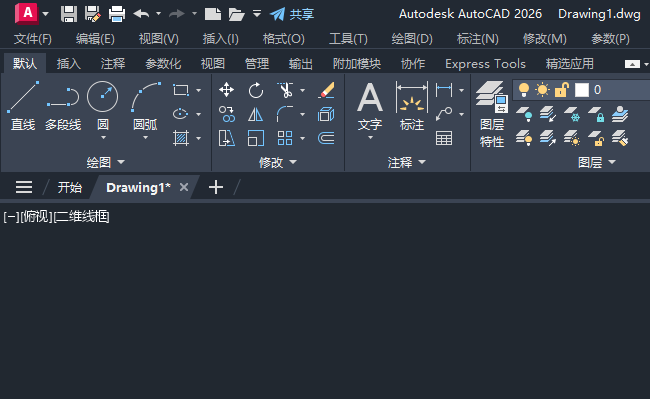This screenshot has width=650, height=399.
Task: Click the layer Freeze snowflake icon
Action: pyautogui.click(x=572, y=114)
